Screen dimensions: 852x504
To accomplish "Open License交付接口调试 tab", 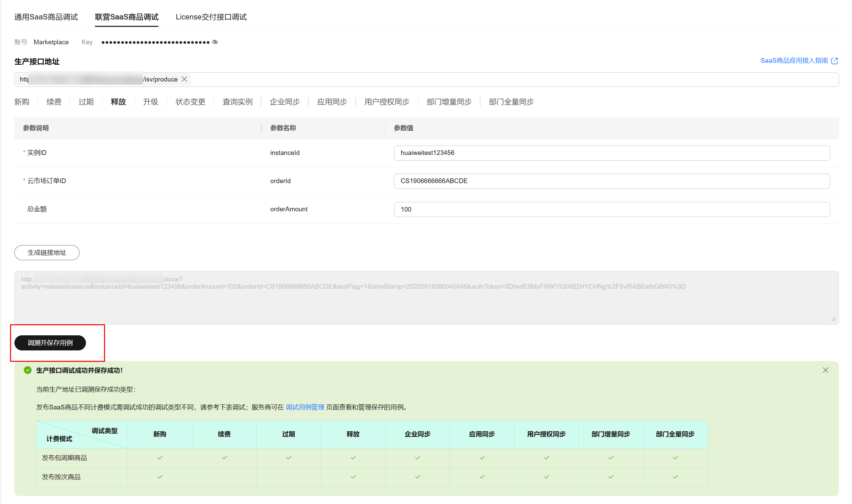I will tap(211, 17).
